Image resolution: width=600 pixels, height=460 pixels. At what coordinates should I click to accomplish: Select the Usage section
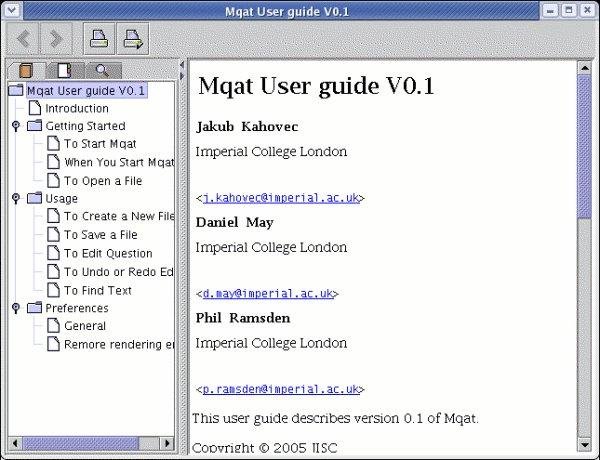(61, 199)
